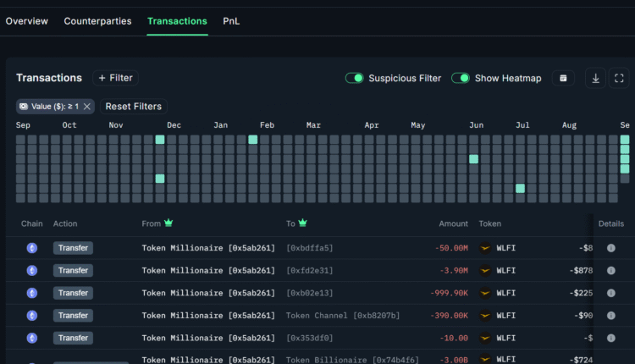Click details info icon for -999.90K transfer
Screen dimensions: 635x364
[611, 293]
